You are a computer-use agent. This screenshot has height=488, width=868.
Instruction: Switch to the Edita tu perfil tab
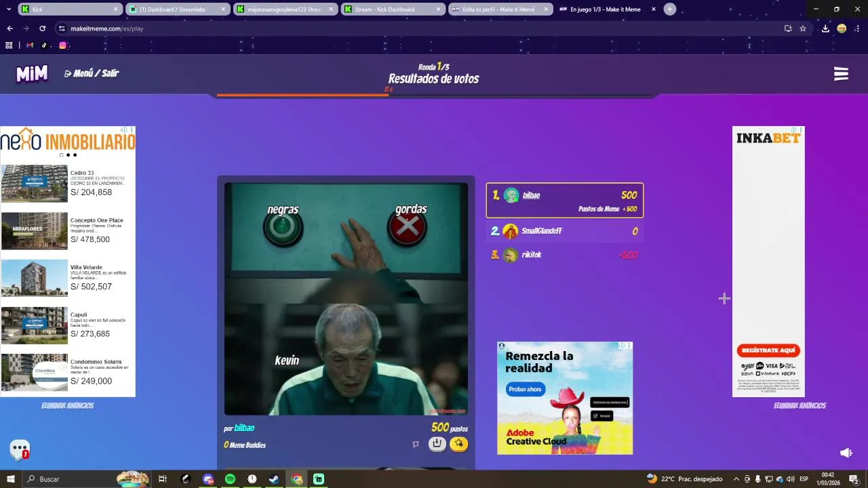coord(499,9)
